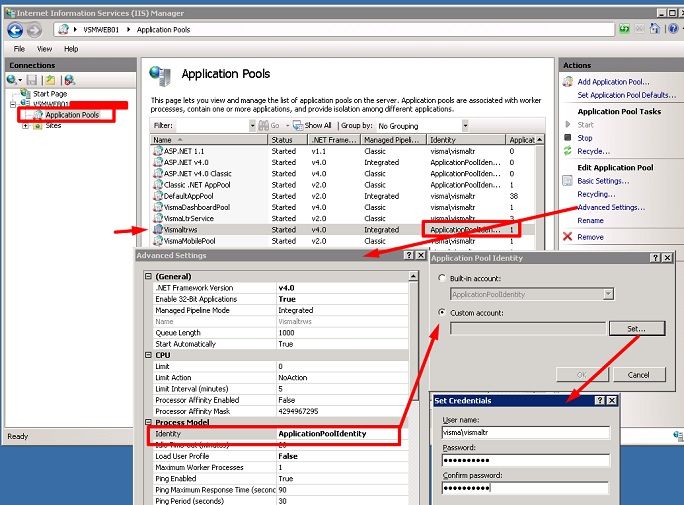This screenshot has width=684, height=505.
Task: Select Application Pools tree item
Action: [x=72, y=115]
